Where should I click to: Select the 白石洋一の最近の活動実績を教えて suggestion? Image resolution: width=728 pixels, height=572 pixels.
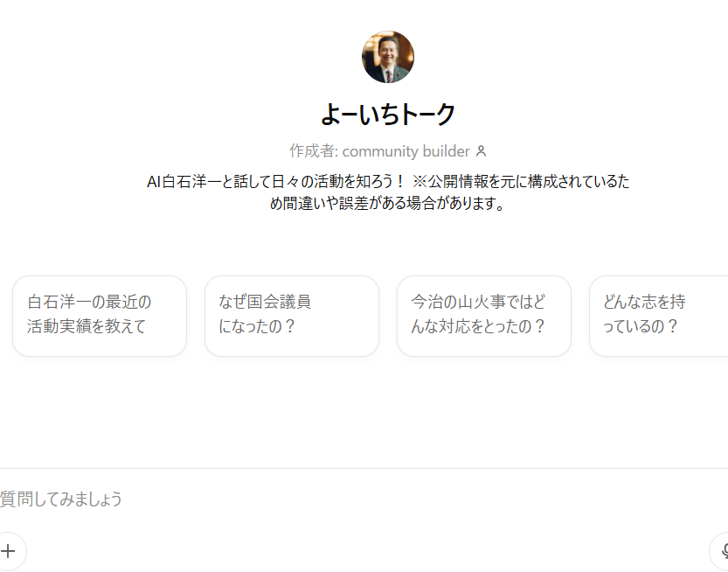100,316
